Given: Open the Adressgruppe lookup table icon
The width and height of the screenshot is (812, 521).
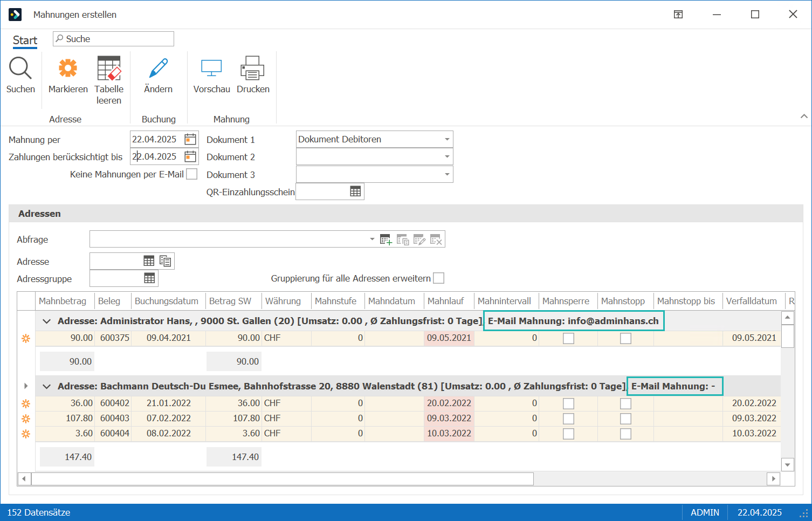Looking at the screenshot, I should click(149, 278).
